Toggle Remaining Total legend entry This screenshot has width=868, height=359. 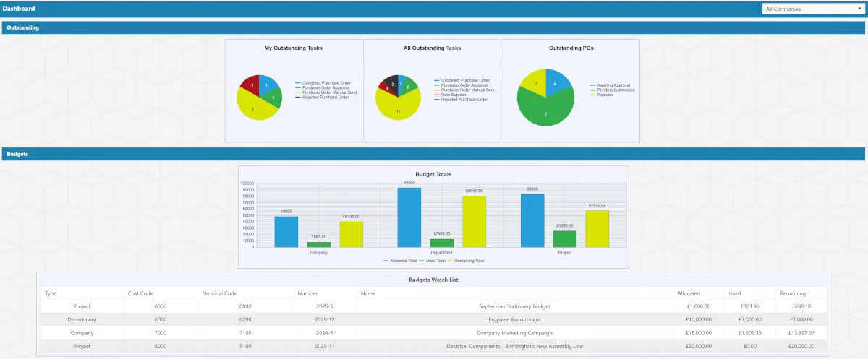click(x=465, y=261)
